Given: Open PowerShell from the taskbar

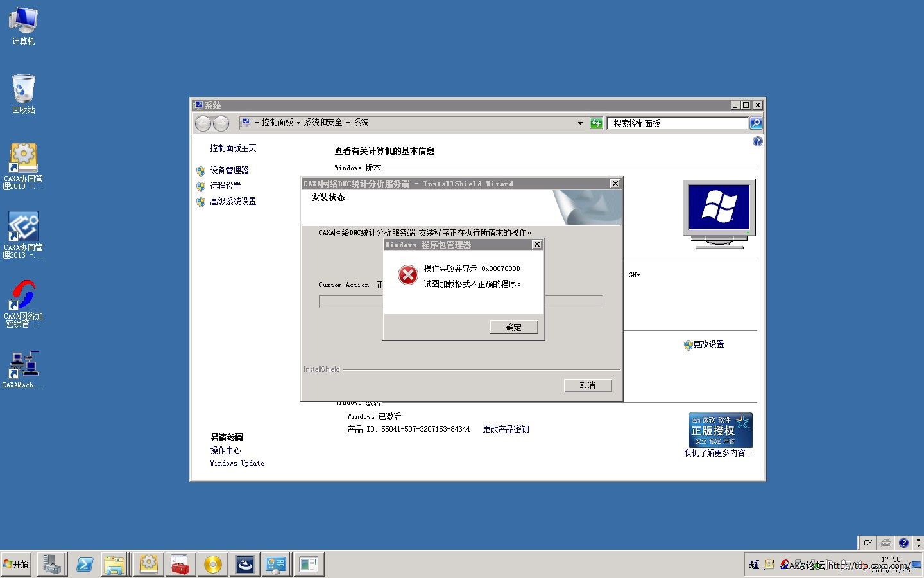Looking at the screenshot, I should (x=84, y=565).
